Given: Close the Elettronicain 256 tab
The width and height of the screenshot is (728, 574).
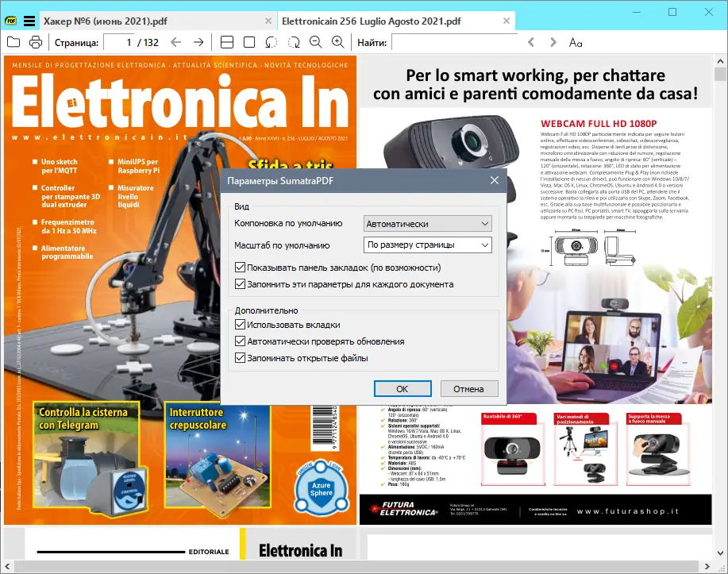Looking at the screenshot, I should [507, 21].
